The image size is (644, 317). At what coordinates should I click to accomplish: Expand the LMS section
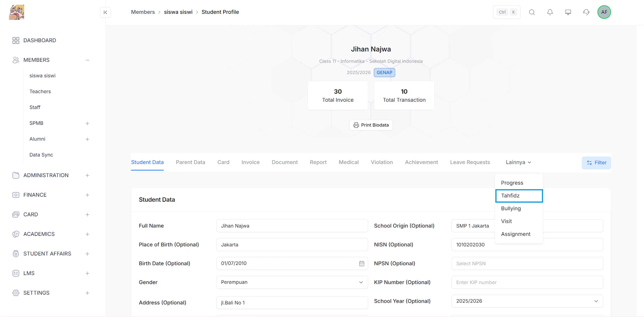coord(87,273)
